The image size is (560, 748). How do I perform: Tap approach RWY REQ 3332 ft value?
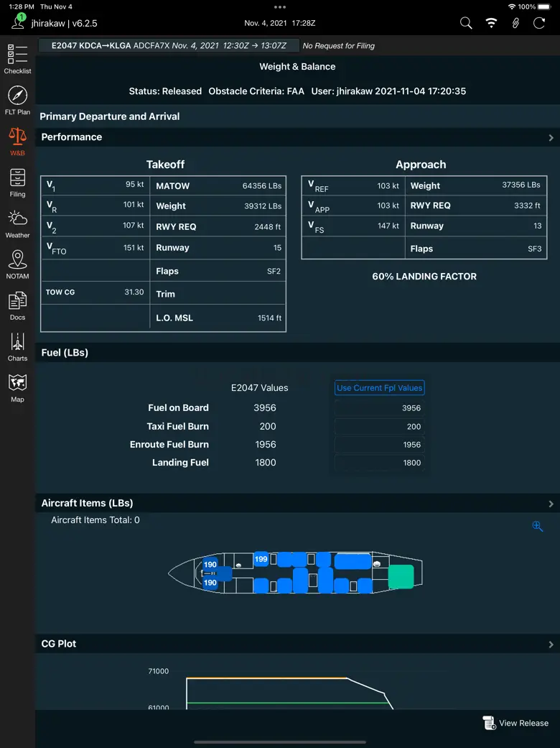pyautogui.click(x=527, y=206)
